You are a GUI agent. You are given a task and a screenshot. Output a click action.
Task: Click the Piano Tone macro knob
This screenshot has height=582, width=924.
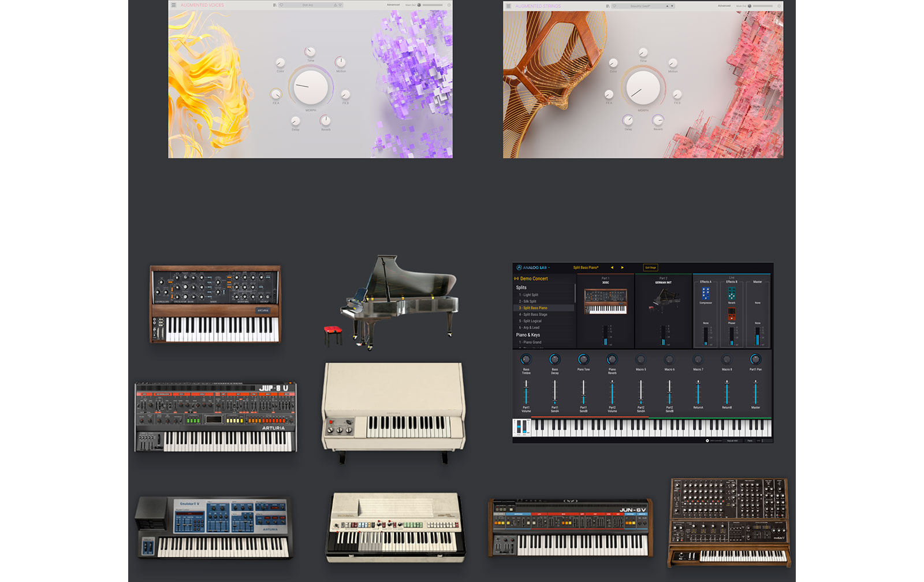click(583, 359)
